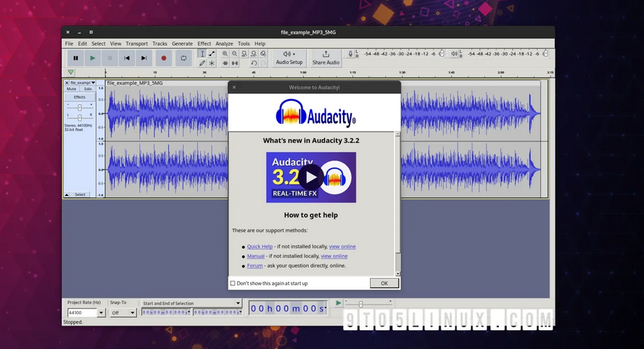Open the File menu
The height and width of the screenshot is (349, 644).
pyautogui.click(x=69, y=44)
